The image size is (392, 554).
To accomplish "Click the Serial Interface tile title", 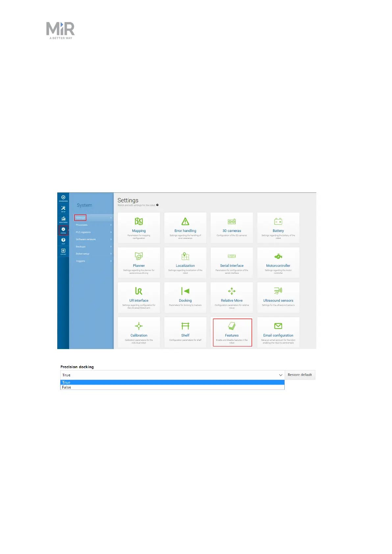I will 232,266.
